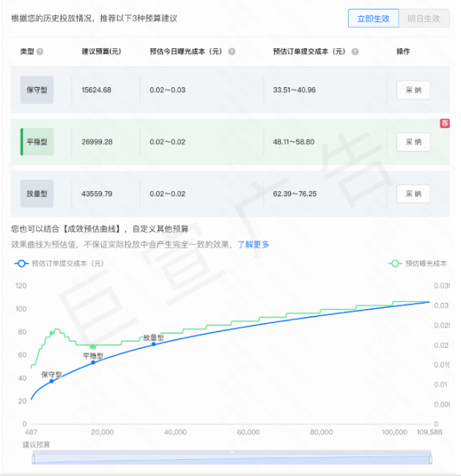Click the 放量型 point on blue curve
Screen dimensions: 461x476
(x=154, y=344)
